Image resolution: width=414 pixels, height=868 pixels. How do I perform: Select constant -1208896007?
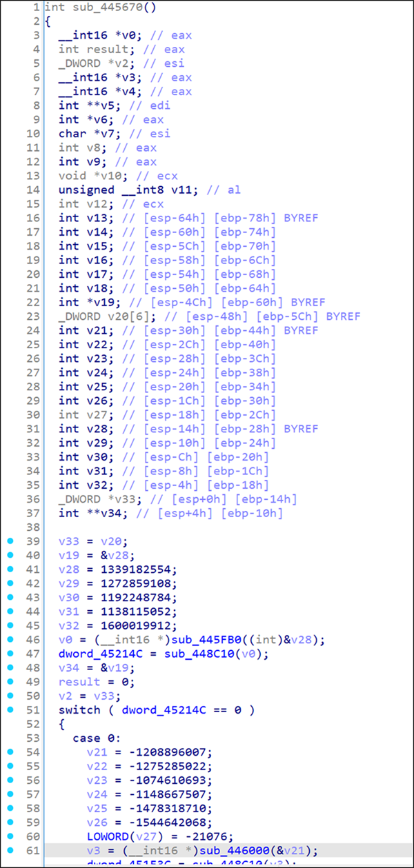pyautogui.click(x=169, y=752)
